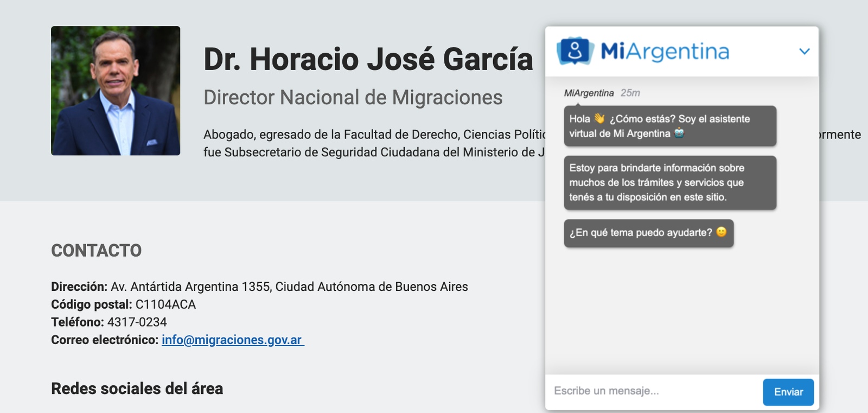Open the info@migraciones.gov.ar email link
Viewport: 868px width, 413px height.
coord(233,340)
